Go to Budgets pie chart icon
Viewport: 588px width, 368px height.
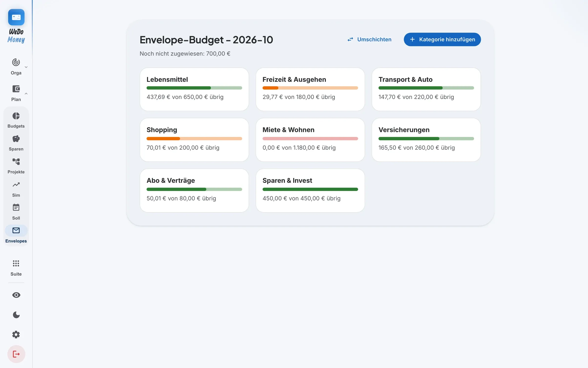coord(16,116)
